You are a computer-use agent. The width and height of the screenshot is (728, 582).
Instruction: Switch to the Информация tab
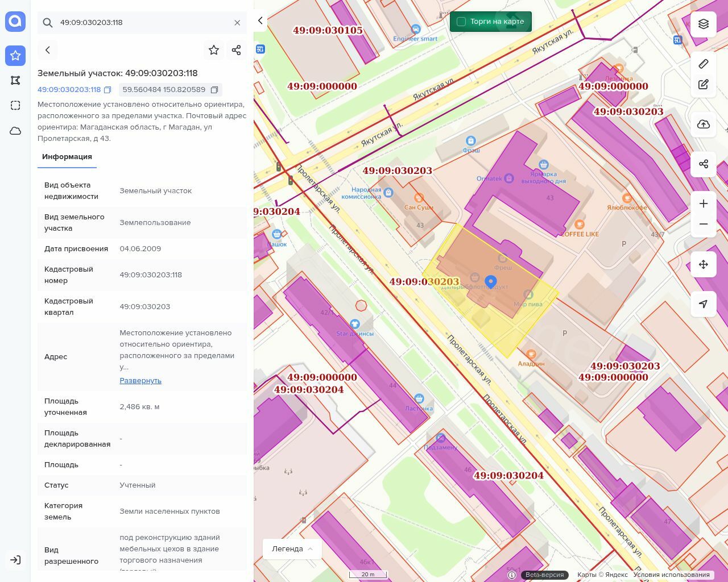(67, 157)
